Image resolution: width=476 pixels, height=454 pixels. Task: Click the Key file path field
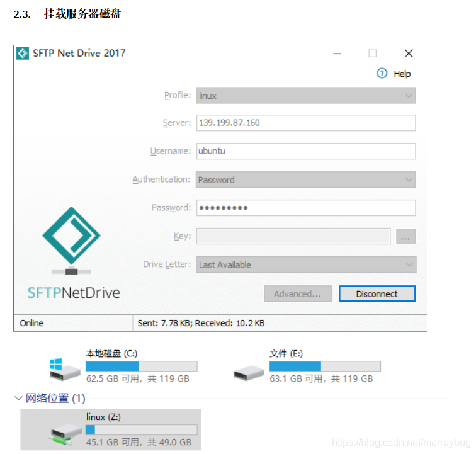[293, 236]
